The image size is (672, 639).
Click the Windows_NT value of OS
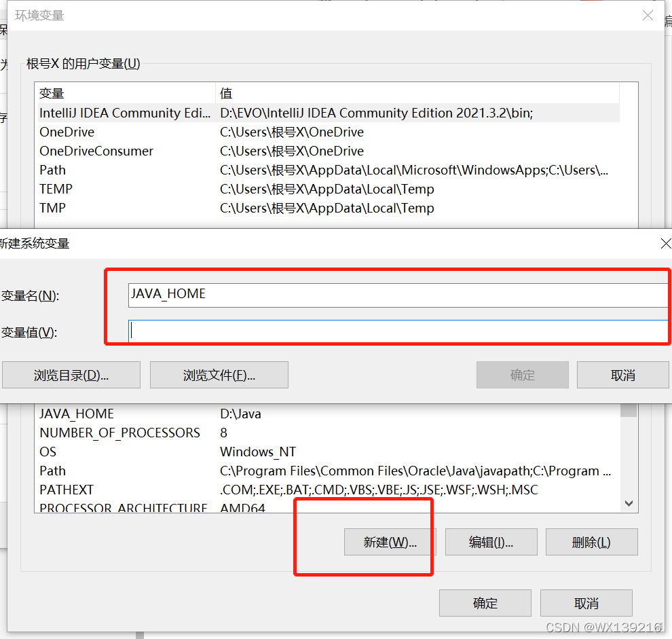[x=257, y=452]
